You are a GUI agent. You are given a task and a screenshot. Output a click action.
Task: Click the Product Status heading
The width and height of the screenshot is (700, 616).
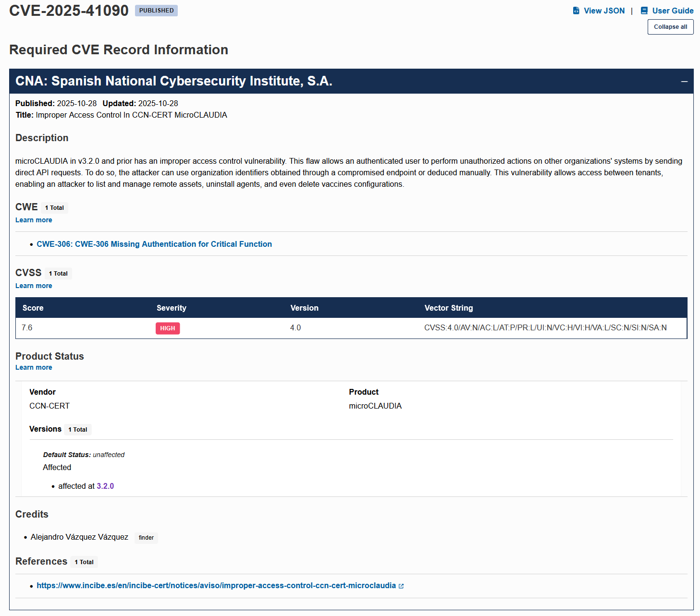49,356
